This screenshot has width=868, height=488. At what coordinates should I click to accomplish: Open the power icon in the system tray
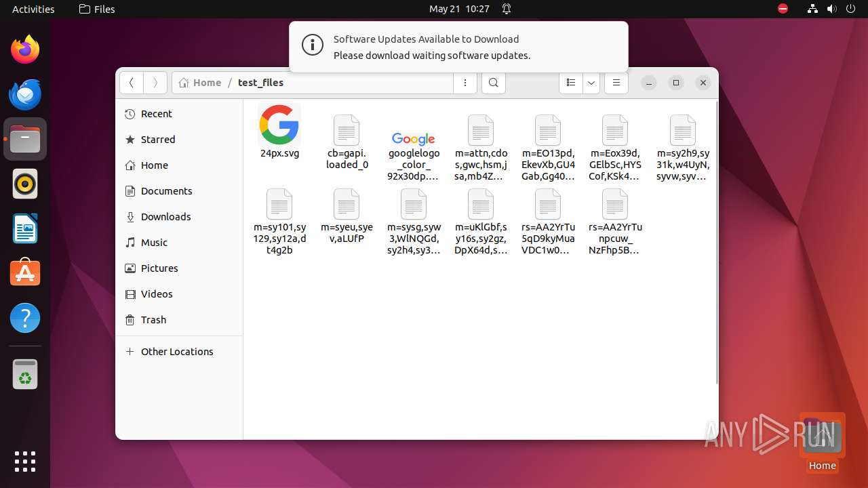pos(850,9)
